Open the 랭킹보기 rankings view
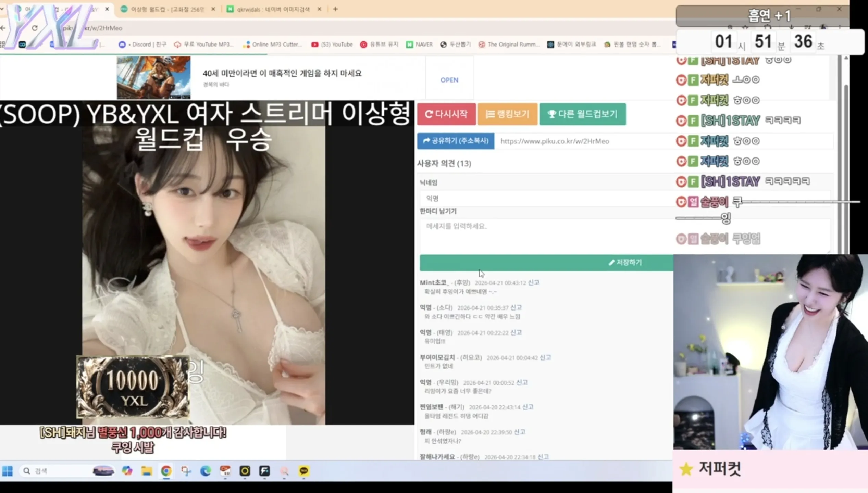868x493 pixels. coord(507,114)
